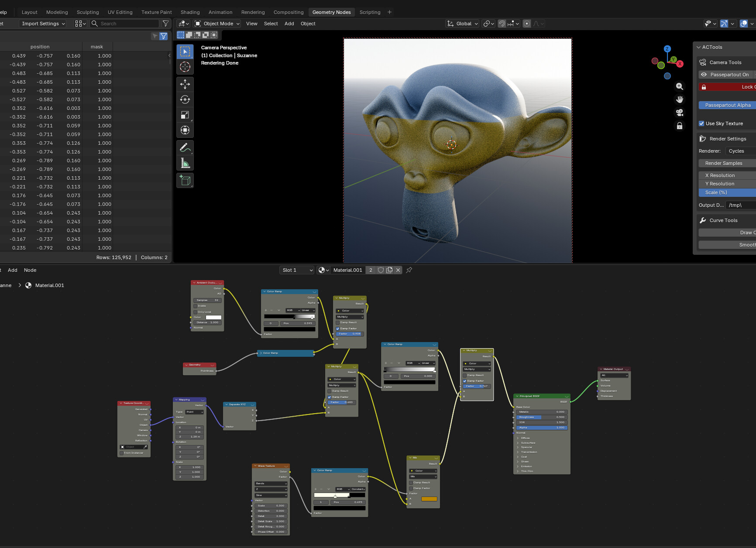Click the orange color swatch in Mix node
Image resolution: width=756 pixels, height=548 pixels.
click(429, 499)
